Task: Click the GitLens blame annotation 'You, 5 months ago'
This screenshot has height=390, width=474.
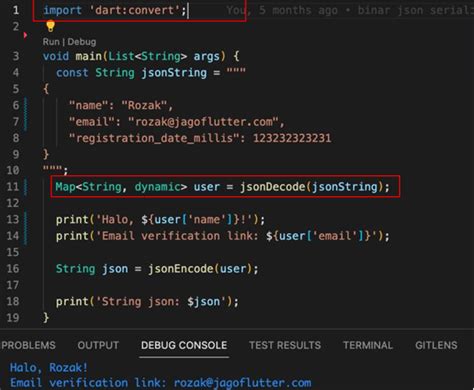Action: point(282,10)
